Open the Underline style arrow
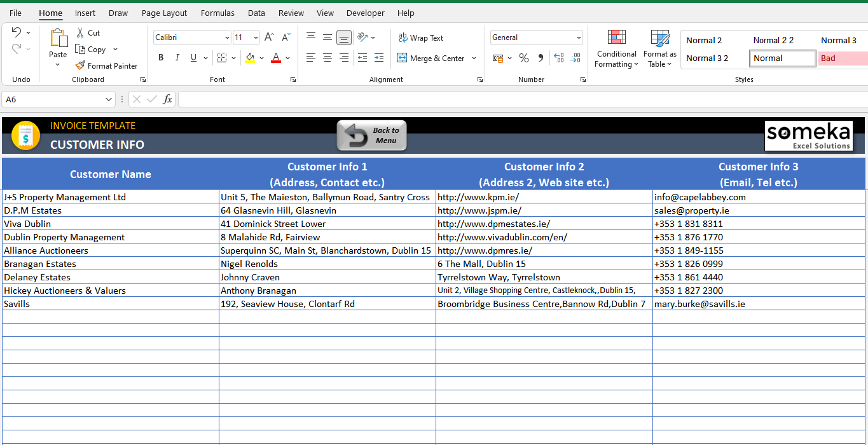The width and height of the screenshot is (868, 445). pos(205,58)
